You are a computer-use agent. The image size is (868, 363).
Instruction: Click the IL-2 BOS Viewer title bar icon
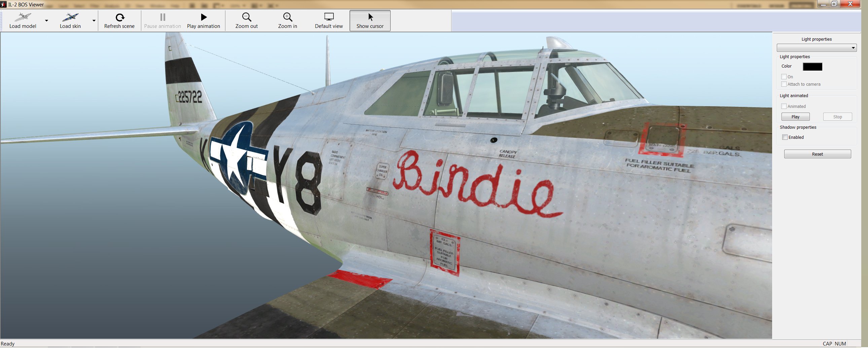click(x=3, y=4)
